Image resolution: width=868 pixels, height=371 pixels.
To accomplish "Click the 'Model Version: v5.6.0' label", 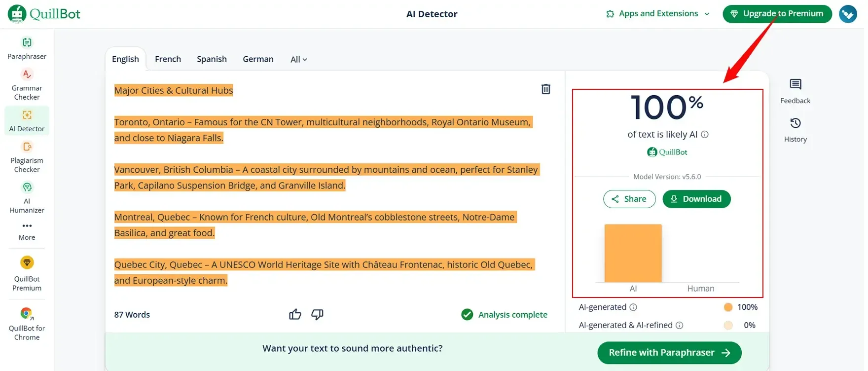I will tap(667, 177).
